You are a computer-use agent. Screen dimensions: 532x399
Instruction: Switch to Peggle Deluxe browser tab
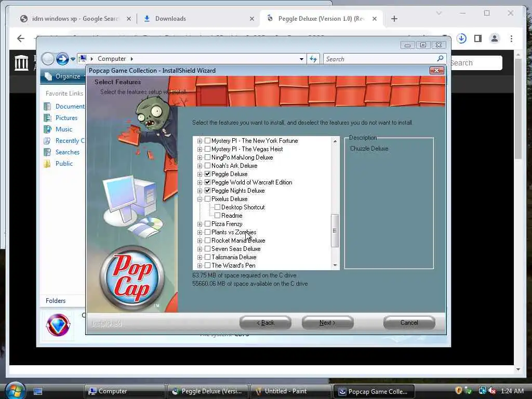pos(321,19)
